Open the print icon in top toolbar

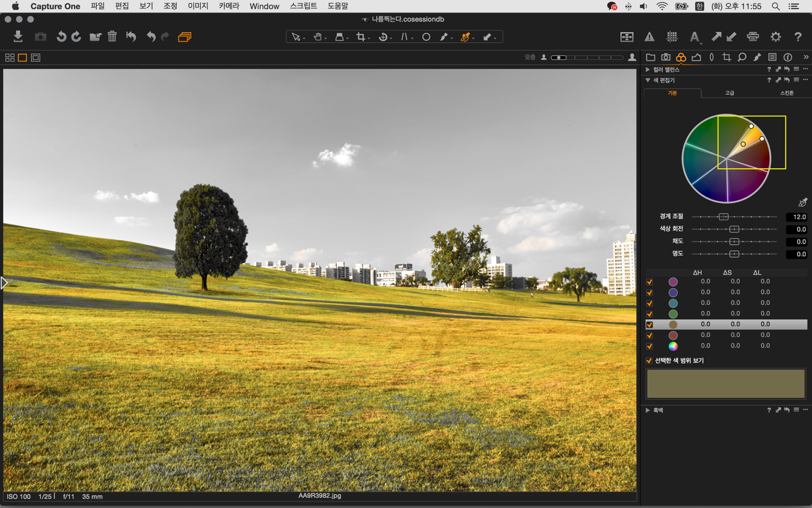[753, 37]
